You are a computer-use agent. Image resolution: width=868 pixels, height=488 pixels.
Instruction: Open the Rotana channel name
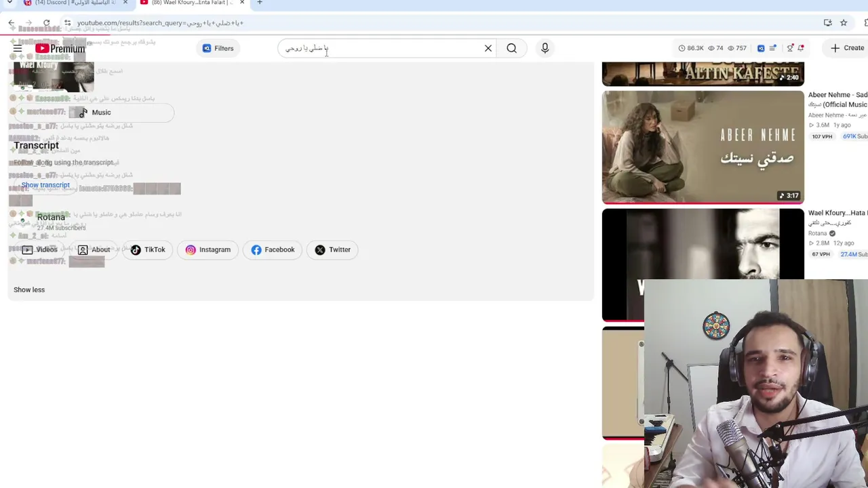click(51, 218)
